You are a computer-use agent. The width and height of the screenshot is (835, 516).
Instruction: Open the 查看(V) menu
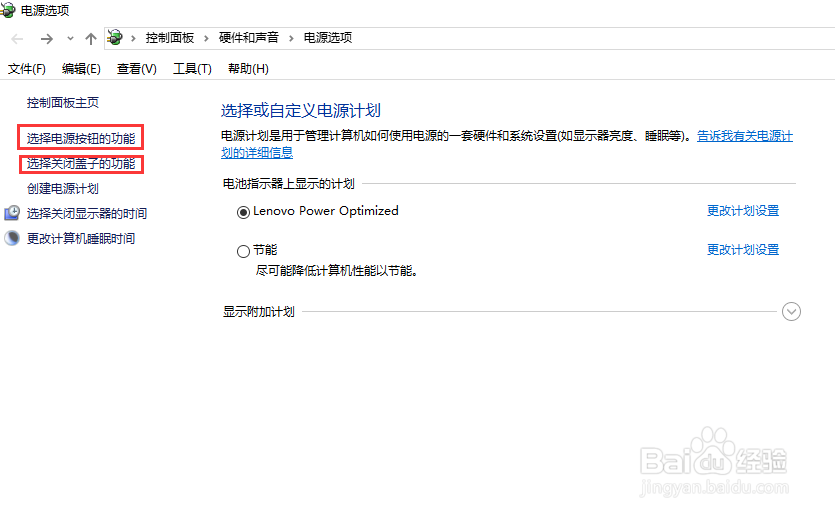tap(137, 69)
